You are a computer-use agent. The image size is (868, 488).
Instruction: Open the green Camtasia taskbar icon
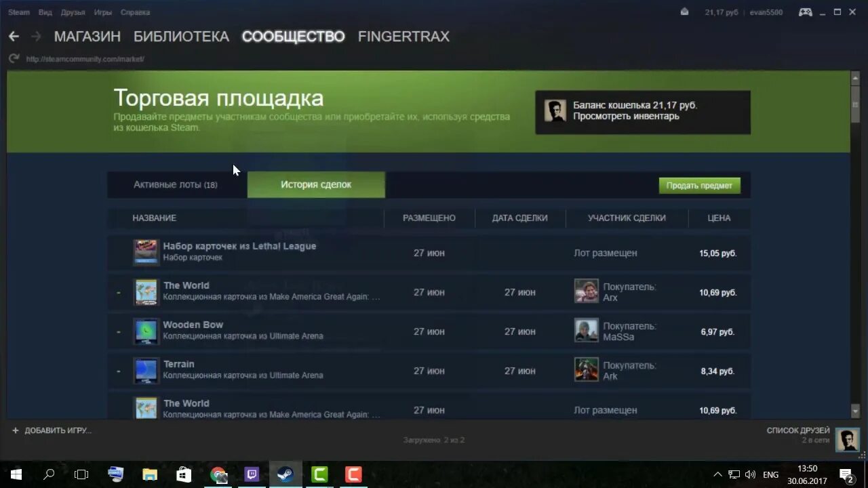pos(319,474)
